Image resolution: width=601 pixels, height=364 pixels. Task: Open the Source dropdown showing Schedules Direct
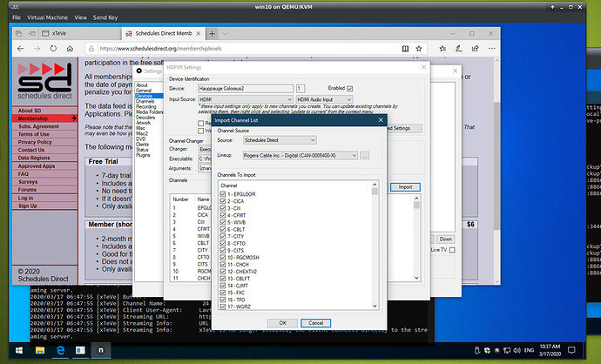(280, 139)
